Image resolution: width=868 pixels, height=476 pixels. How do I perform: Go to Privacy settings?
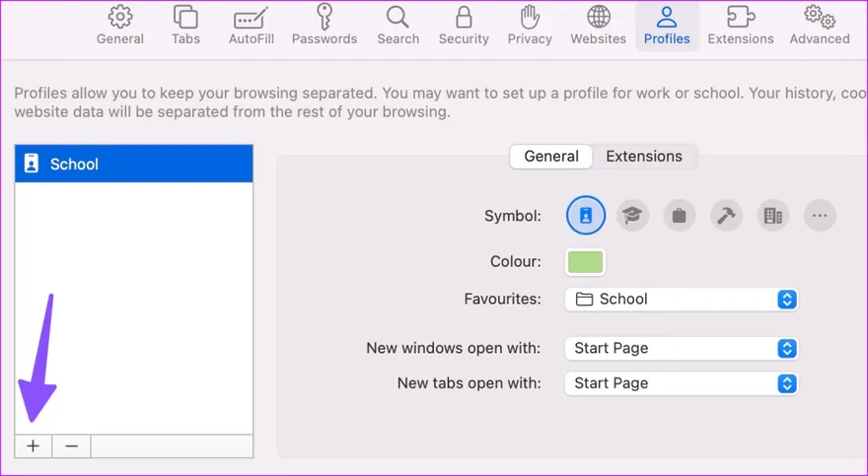tap(530, 26)
